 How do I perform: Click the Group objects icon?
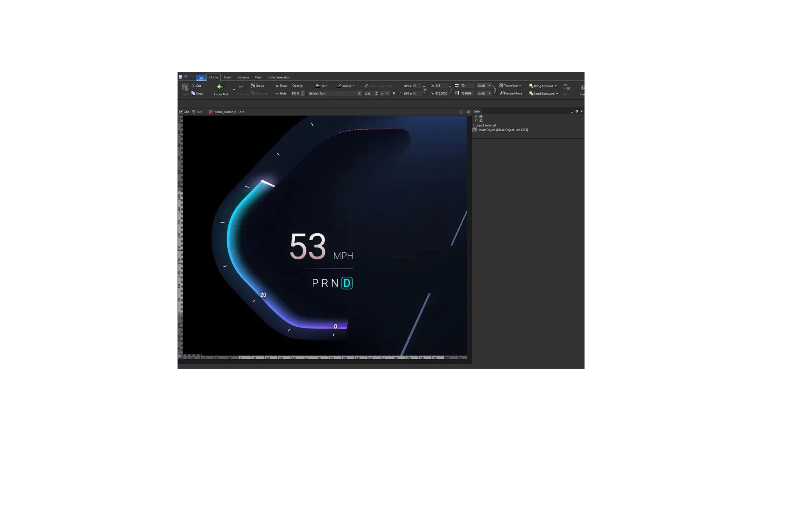coord(253,86)
